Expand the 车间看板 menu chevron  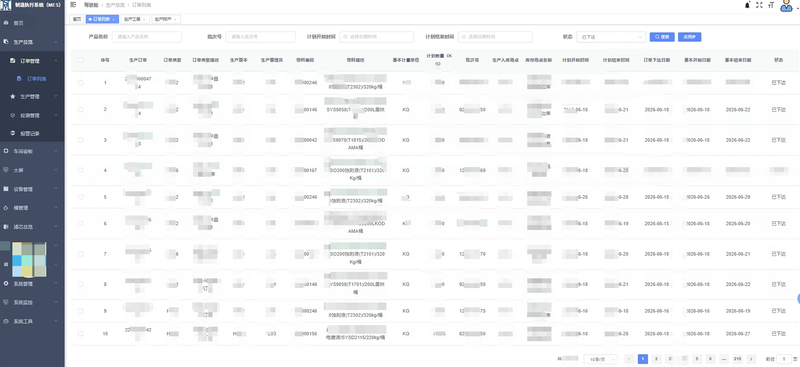[x=56, y=151]
